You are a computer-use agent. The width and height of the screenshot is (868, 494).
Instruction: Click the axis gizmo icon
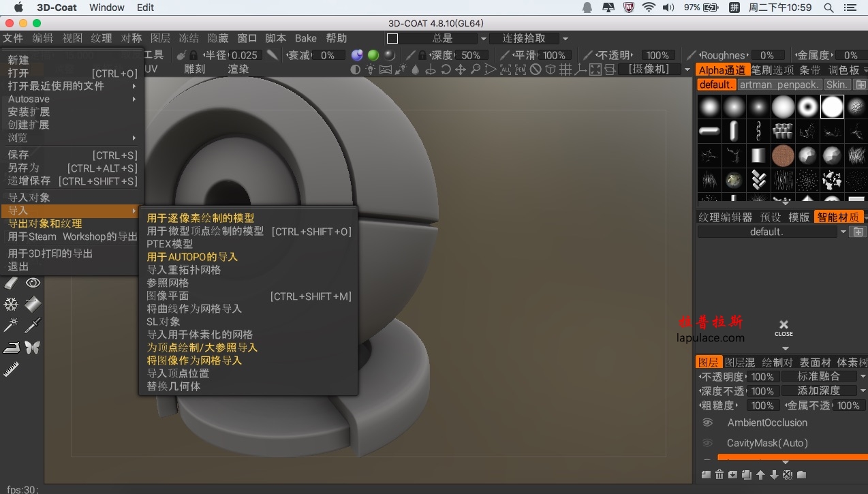pyautogui.click(x=580, y=70)
